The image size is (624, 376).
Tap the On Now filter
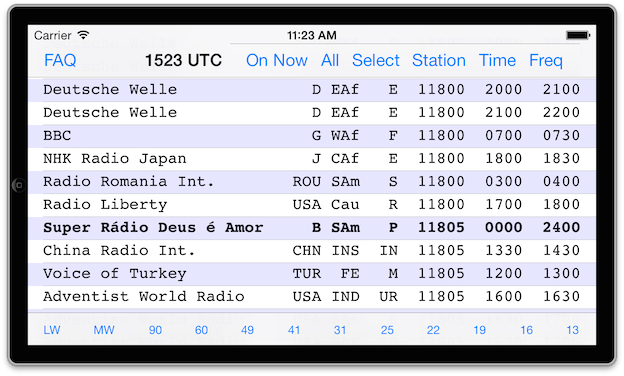277,60
